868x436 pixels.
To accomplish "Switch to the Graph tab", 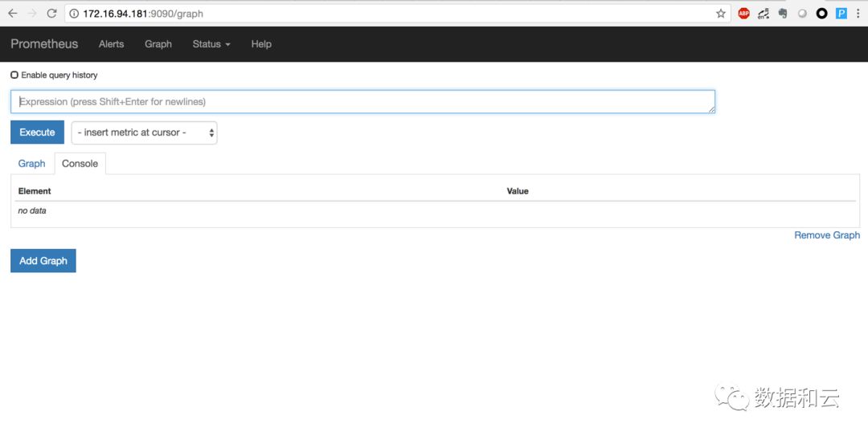I will pos(31,164).
